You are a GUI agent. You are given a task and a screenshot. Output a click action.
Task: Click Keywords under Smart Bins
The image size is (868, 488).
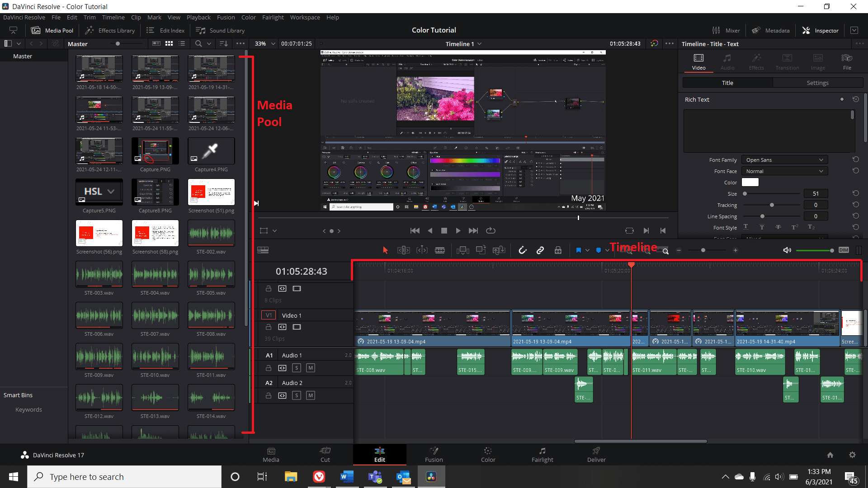[28, 409]
